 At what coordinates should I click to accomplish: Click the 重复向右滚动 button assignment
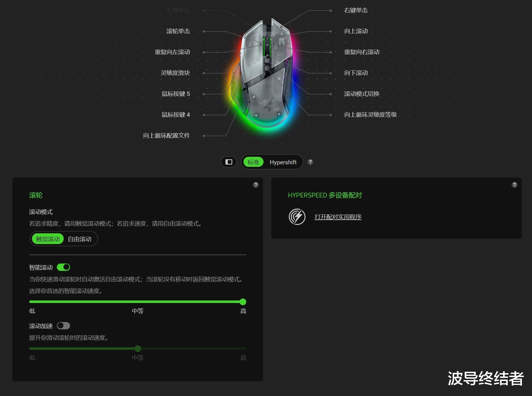tap(362, 52)
